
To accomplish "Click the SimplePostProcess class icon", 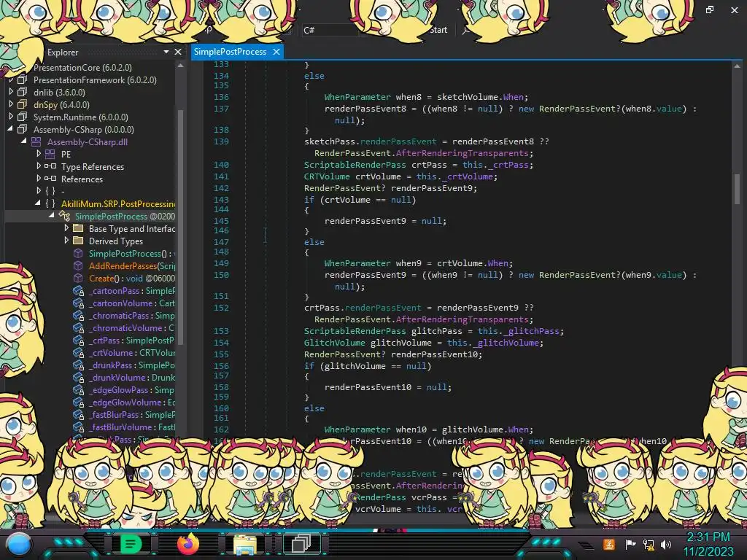I will [x=64, y=216].
